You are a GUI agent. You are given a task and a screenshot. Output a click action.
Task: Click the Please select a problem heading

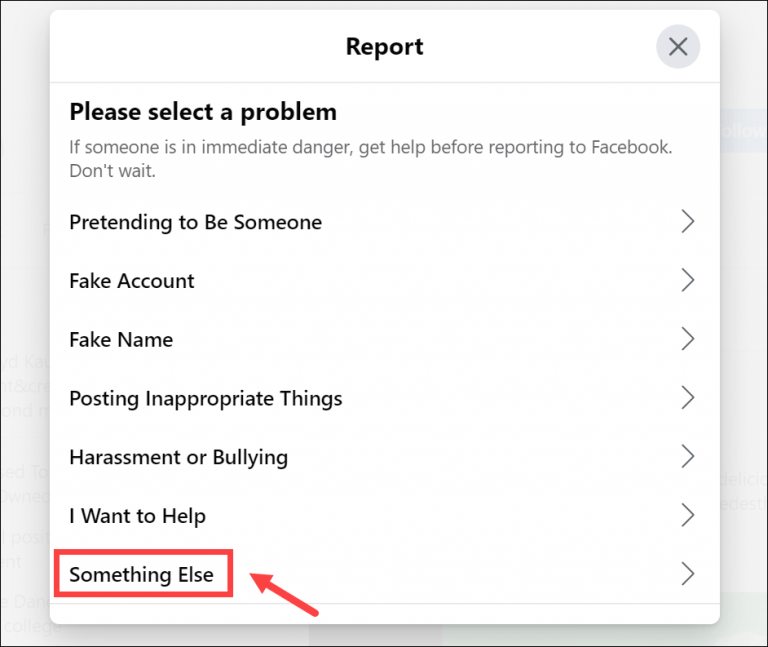click(203, 111)
